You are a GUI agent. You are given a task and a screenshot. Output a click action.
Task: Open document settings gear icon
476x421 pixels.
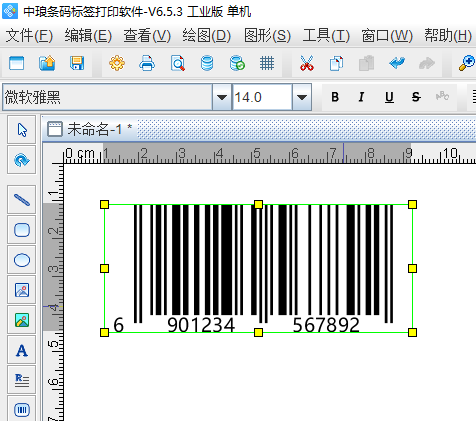[117, 63]
